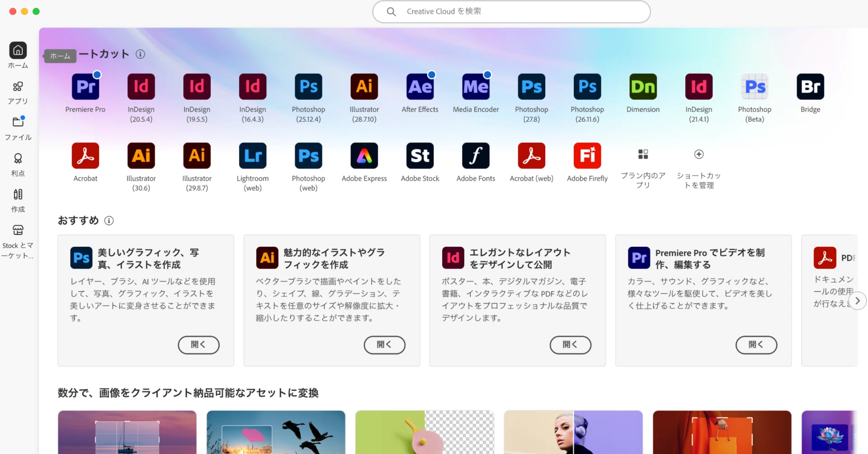
Task: Open Acrobat desktop shortcut icon
Action: point(85,155)
